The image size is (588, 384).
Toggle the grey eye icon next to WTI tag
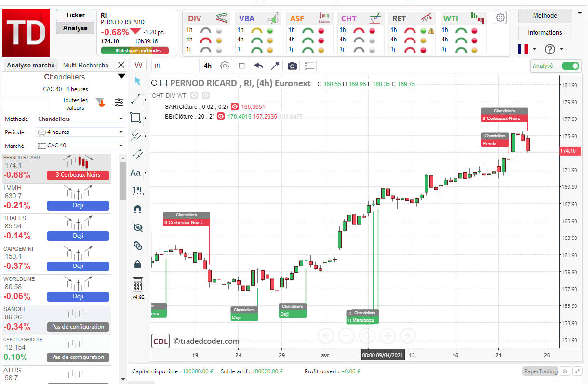[x=206, y=95]
